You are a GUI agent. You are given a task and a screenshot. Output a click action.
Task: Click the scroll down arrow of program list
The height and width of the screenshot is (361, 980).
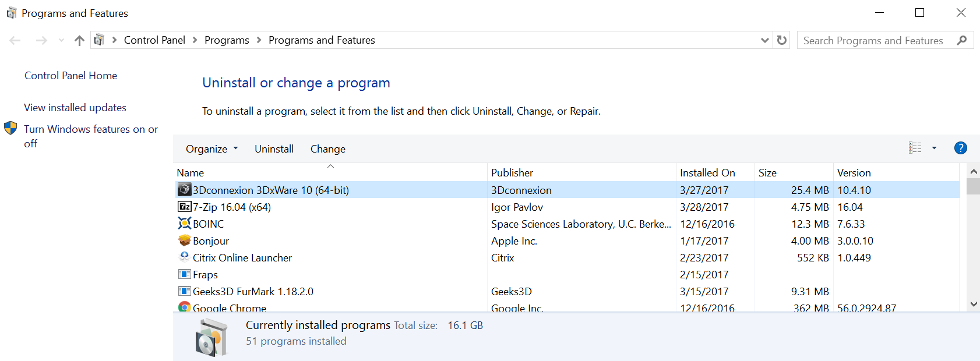point(973,304)
